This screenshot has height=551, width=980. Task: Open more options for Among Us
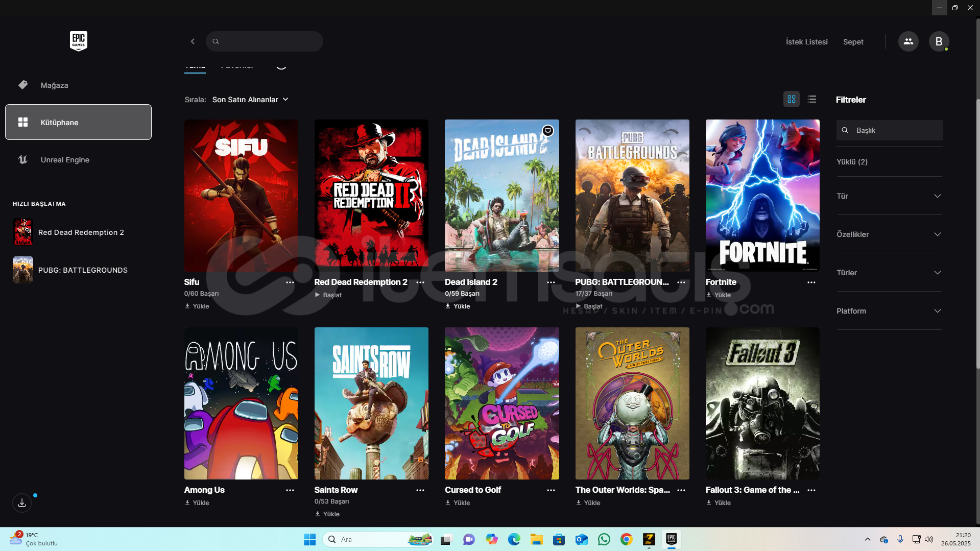[290, 490]
